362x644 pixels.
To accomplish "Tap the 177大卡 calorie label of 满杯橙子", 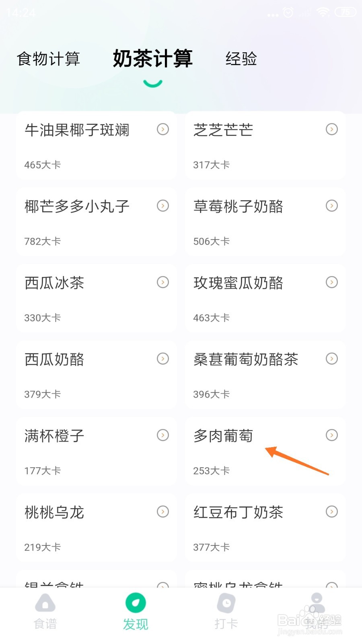I will pos(43,471).
